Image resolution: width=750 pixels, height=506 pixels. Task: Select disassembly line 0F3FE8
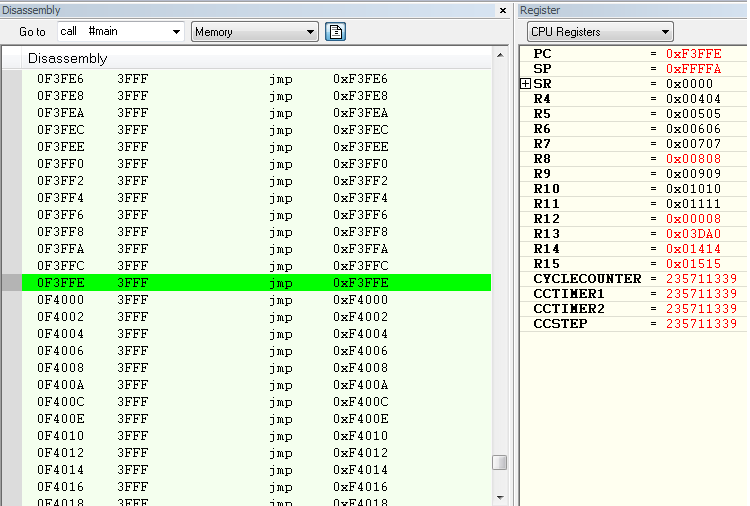point(256,96)
